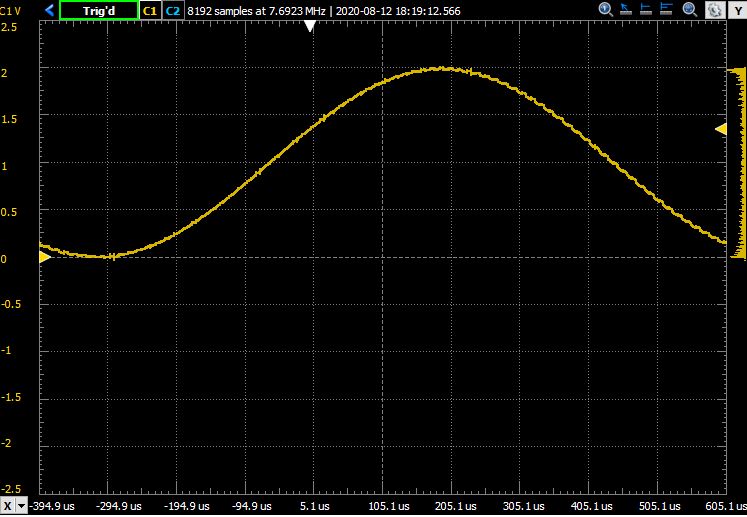
Task: Click the yellow C1 zero offset marker on left
Action: pyautogui.click(x=44, y=257)
